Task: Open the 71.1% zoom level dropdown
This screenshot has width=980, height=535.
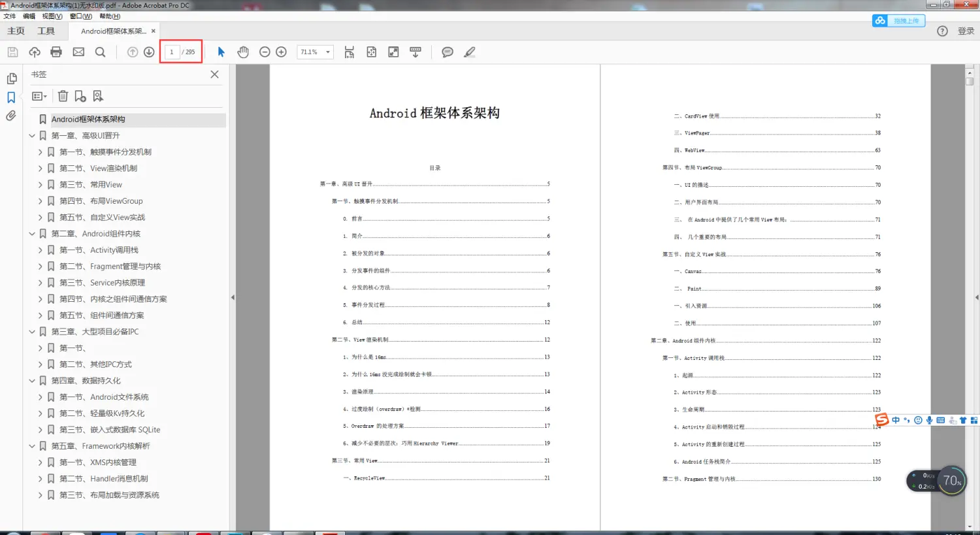Action: (x=315, y=52)
